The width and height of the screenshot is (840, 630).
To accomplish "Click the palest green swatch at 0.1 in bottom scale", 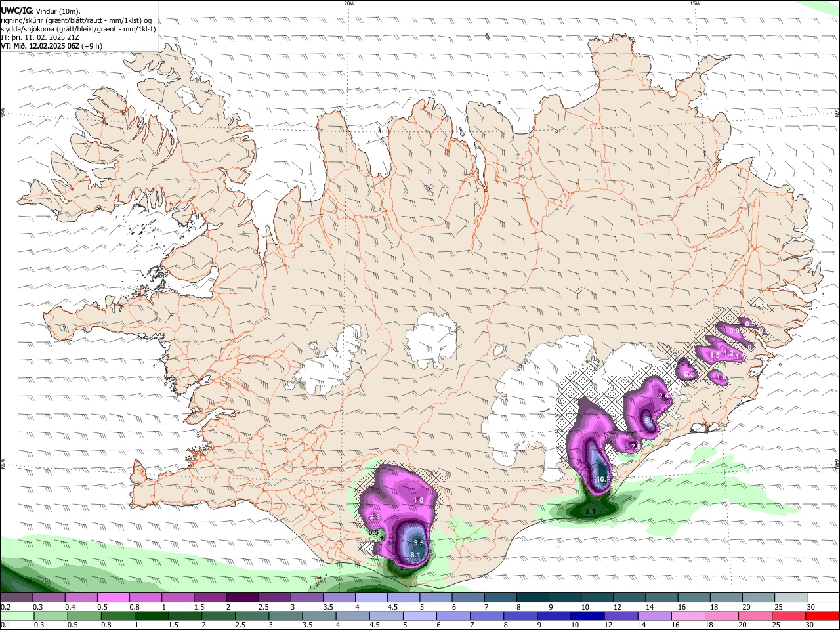I will click(17, 616).
